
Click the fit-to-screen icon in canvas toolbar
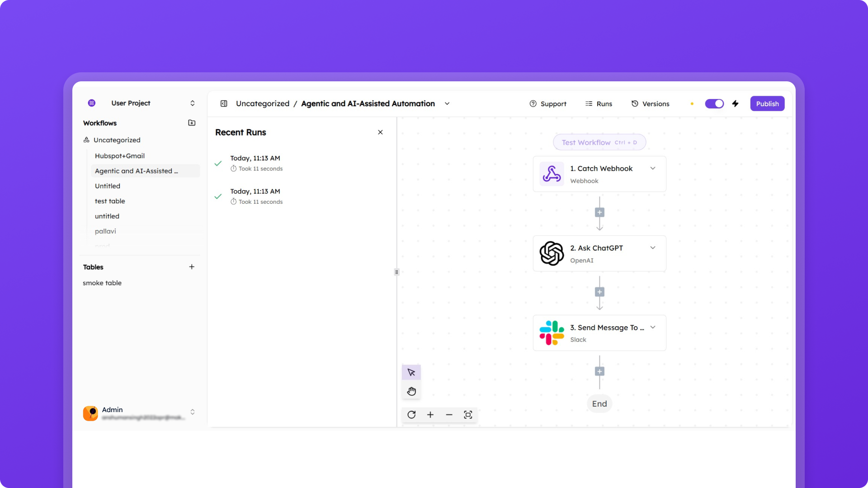tap(468, 414)
